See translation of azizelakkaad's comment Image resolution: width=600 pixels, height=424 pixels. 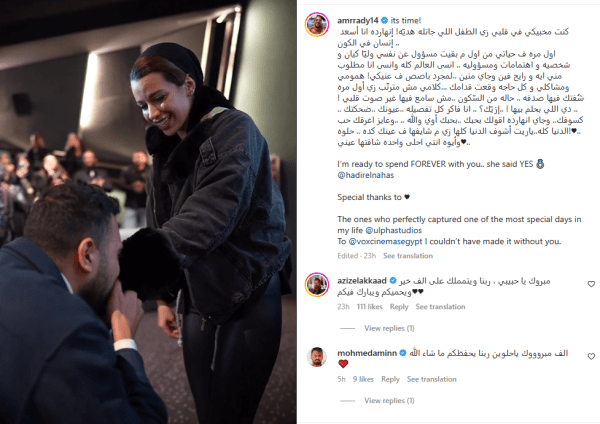[440, 307]
